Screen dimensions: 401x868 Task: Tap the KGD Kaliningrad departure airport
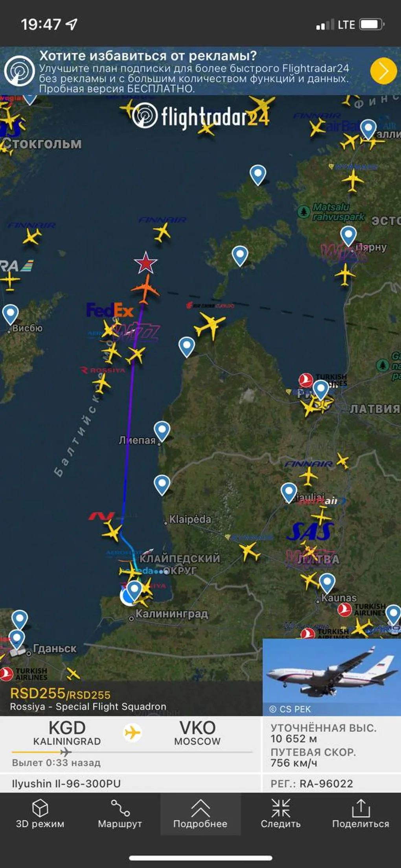[67, 733]
